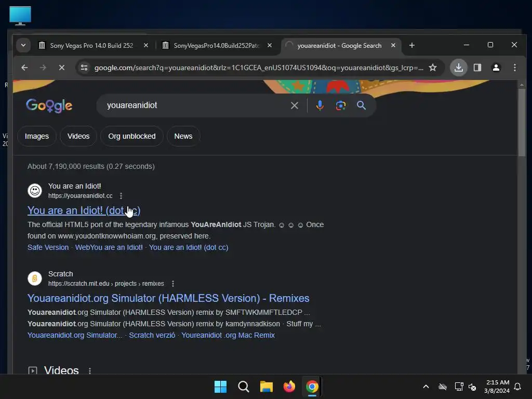Open the Chrome profile icon
Image resolution: width=532 pixels, height=399 pixels.
pyautogui.click(x=496, y=68)
